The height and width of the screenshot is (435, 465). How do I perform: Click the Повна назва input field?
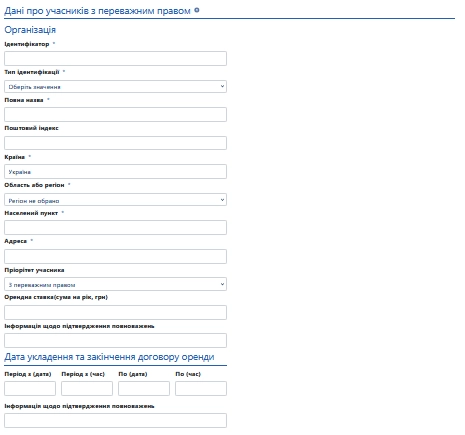click(115, 114)
